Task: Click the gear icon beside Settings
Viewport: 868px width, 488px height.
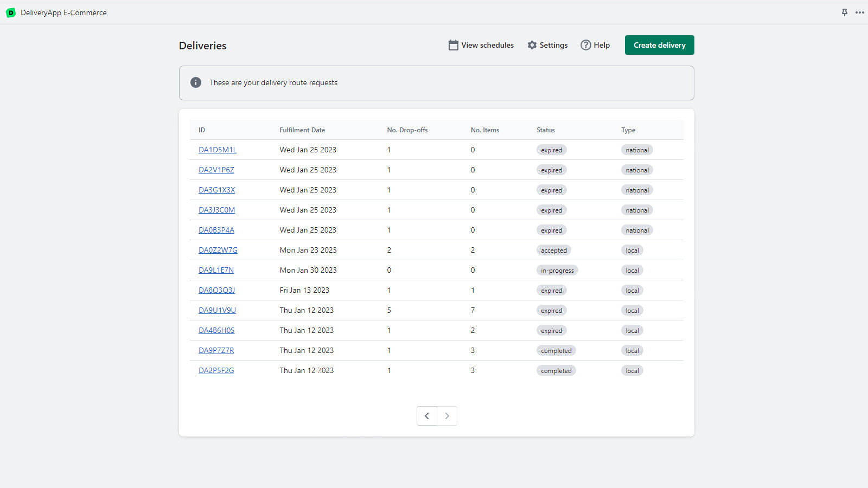Action: [532, 45]
